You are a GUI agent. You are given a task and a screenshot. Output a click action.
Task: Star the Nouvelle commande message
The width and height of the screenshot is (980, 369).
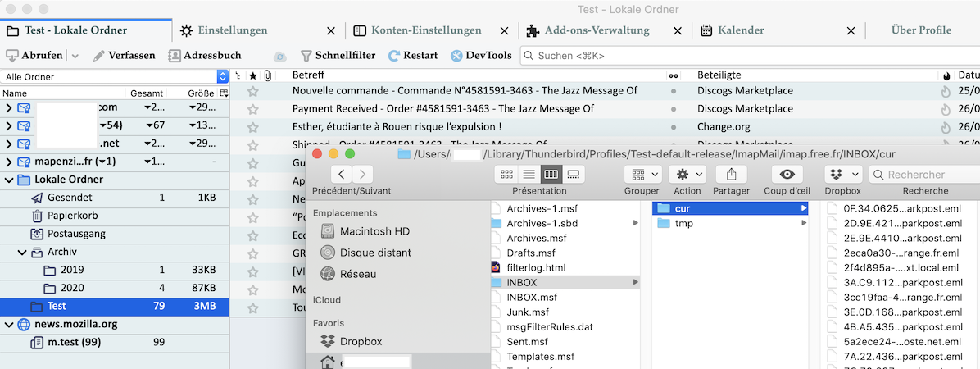[x=252, y=91]
